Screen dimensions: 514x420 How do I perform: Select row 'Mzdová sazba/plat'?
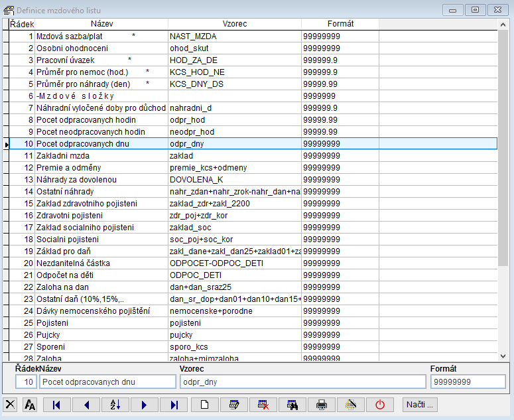tap(253, 36)
